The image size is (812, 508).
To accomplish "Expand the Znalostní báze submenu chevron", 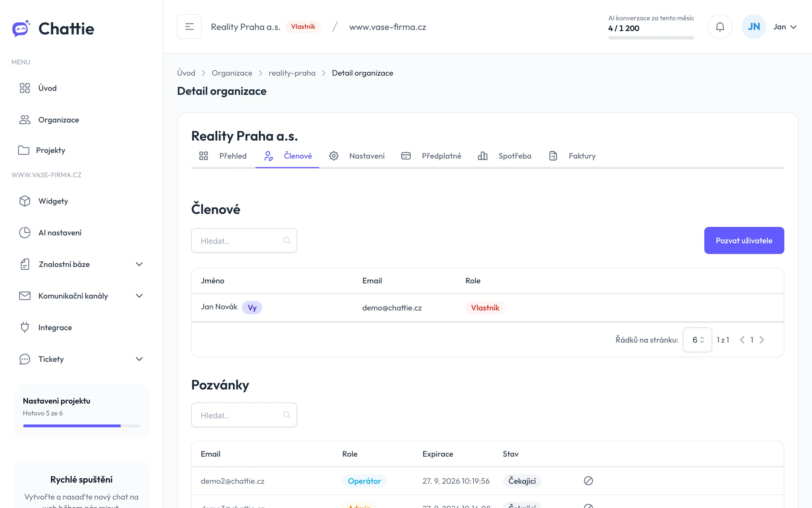I will (139, 264).
